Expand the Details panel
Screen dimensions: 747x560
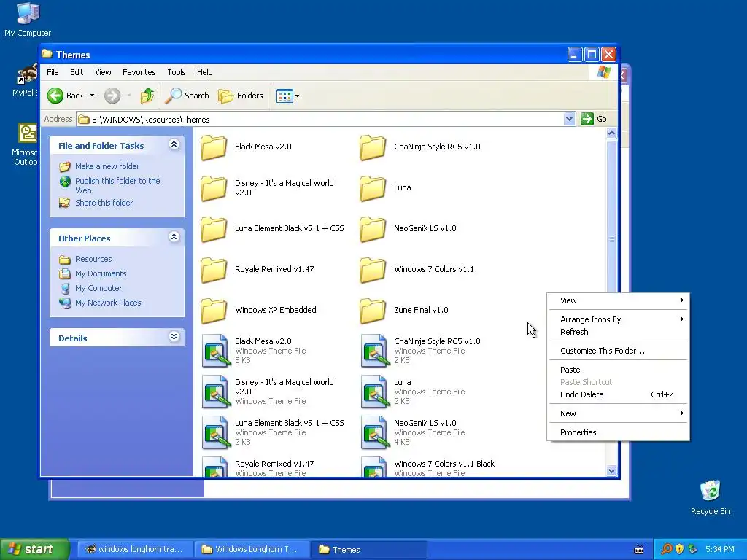174,337
